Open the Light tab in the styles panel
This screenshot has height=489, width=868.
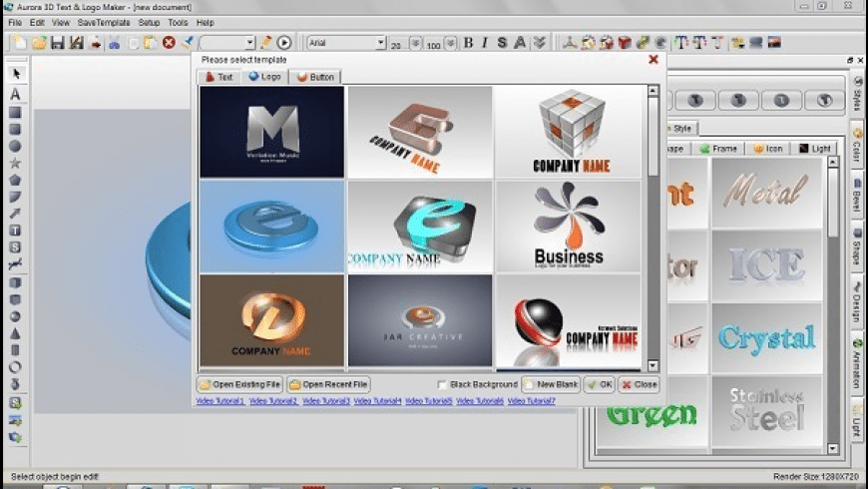pyautogui.click(x=814, y=149)
